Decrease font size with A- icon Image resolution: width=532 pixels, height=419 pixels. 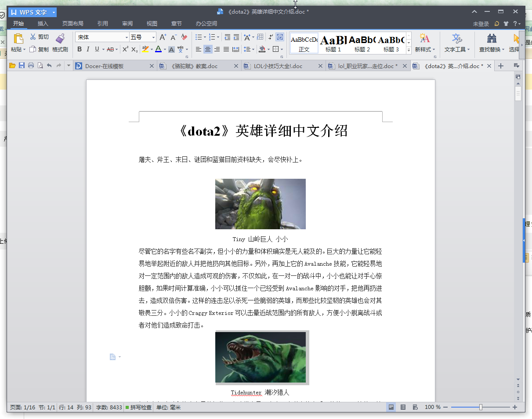coord(174,37)
